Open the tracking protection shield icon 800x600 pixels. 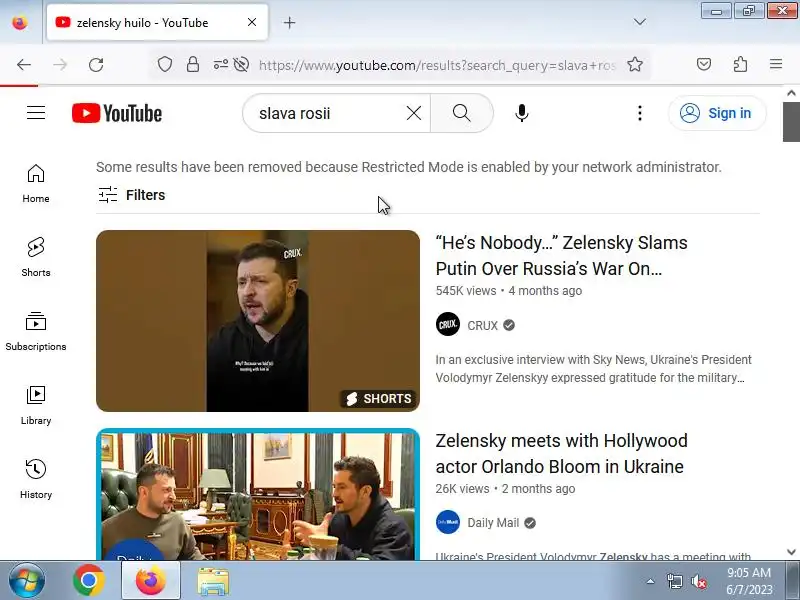165,64
